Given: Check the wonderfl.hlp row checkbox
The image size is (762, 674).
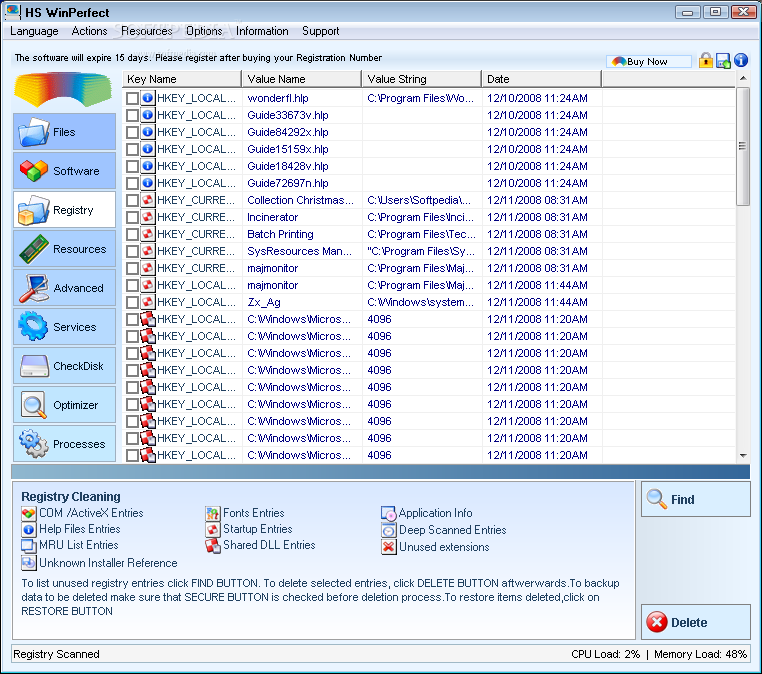Looking at the screenshot, I should [x=132, y=98].
